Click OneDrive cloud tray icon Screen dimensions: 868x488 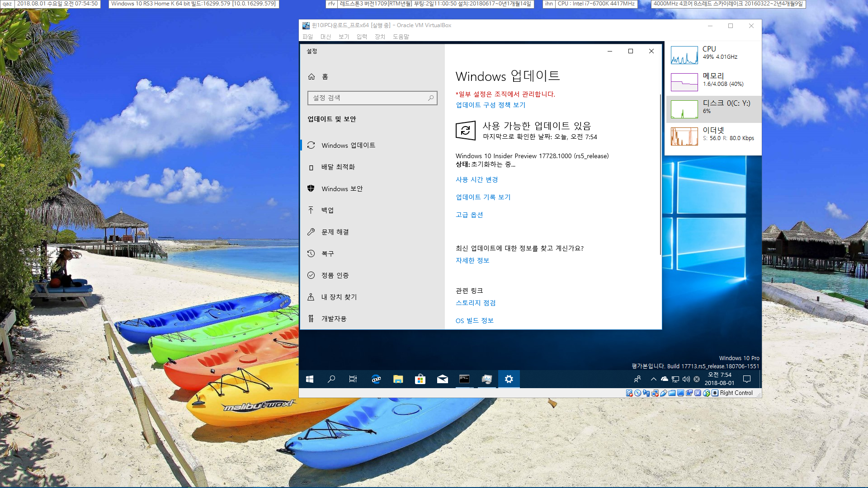click(665, 379)
